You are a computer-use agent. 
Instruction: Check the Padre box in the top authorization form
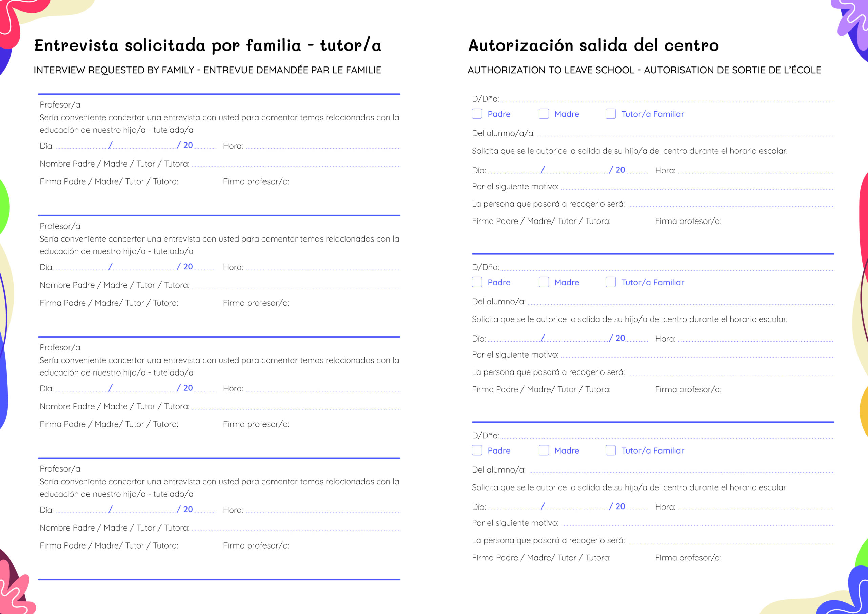click(477, 114)
